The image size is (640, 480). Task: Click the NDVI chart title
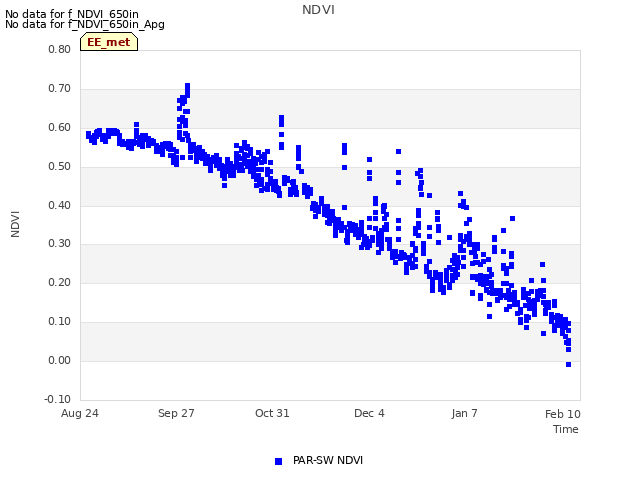318,10
